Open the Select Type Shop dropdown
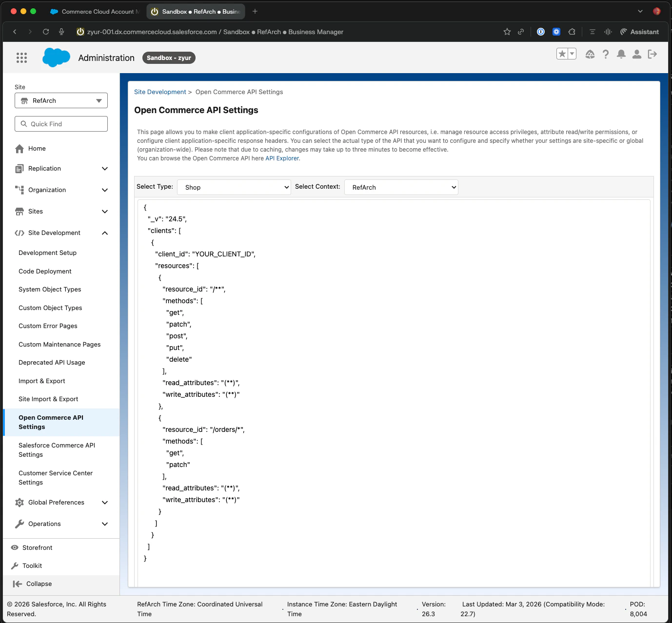The image size is (672, 623). click(234, 187)
